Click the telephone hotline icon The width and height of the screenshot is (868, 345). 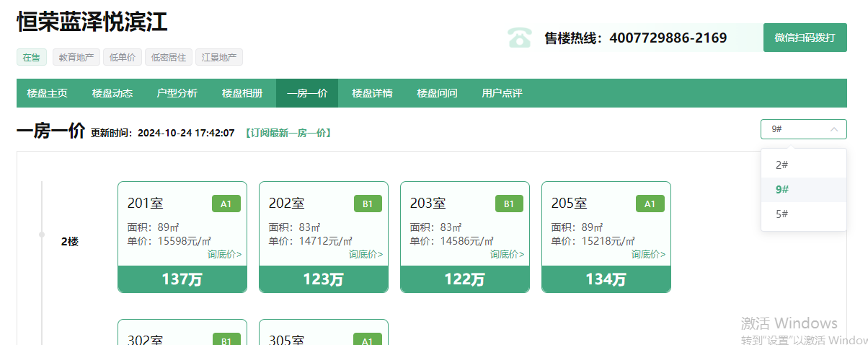point(519,38)
